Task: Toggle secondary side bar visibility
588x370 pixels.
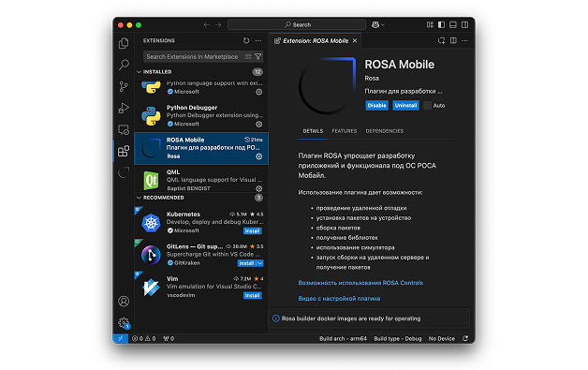Action: pyautogui.click(x=464, y=24)
